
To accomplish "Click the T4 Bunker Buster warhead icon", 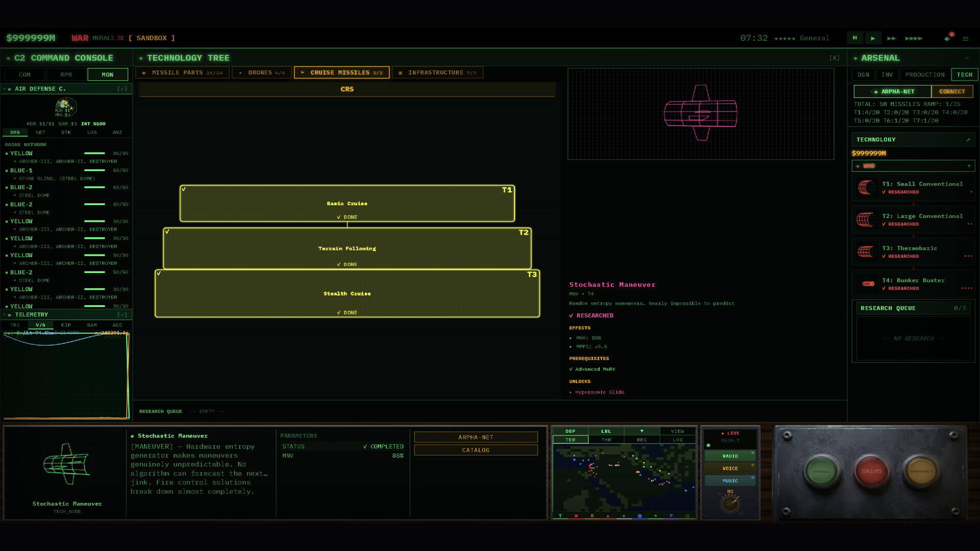I will (868, 284).
